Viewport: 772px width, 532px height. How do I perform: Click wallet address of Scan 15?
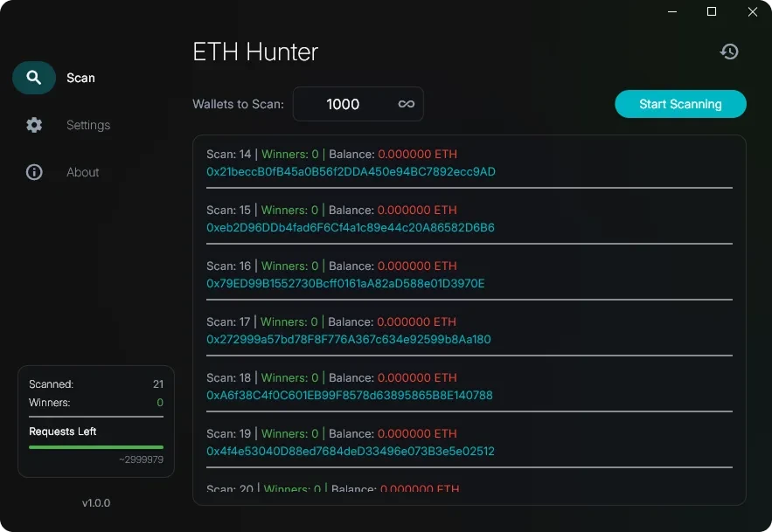pos(351,228)
